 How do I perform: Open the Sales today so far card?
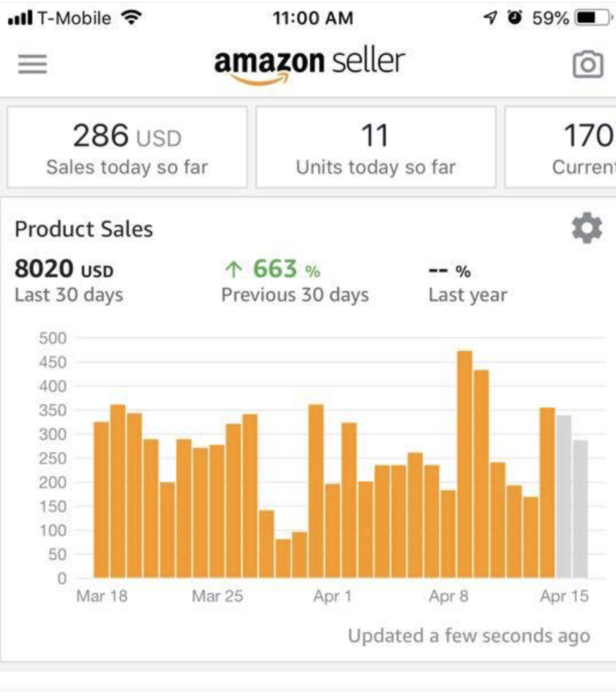coord(128,147)
